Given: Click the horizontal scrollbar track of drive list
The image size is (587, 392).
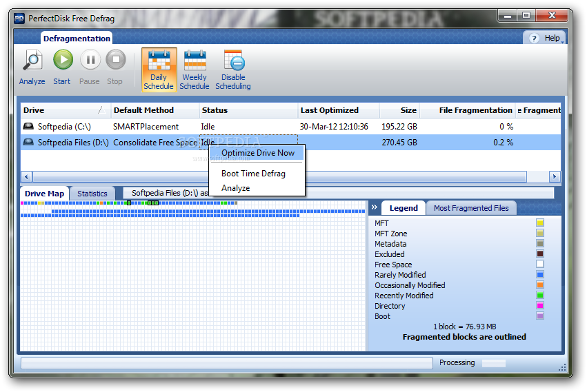Looking at the screenshot, I should click(538, 176).
